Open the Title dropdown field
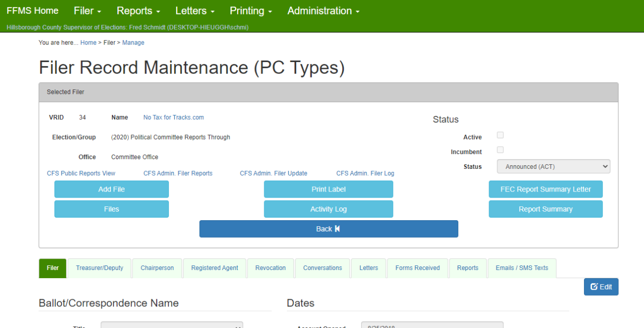 (x=171, y=325)
